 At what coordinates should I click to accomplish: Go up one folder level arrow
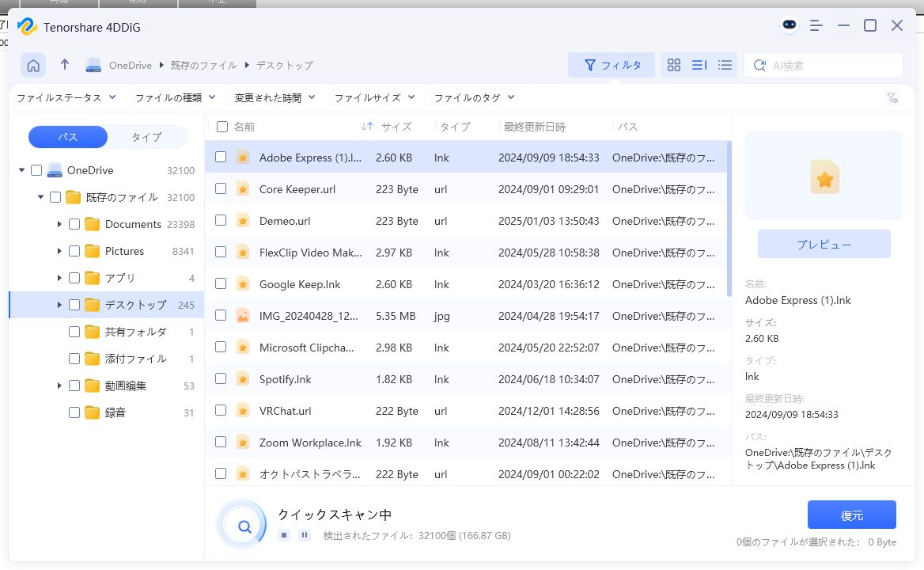pos(65,65)
